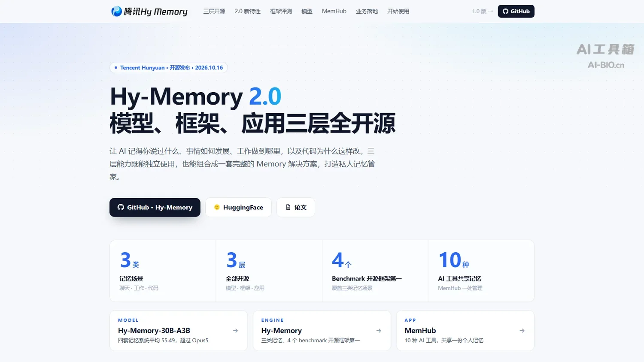
Task: Click the AI 工具共享记忆 stat text
Action: pos(459,278)
